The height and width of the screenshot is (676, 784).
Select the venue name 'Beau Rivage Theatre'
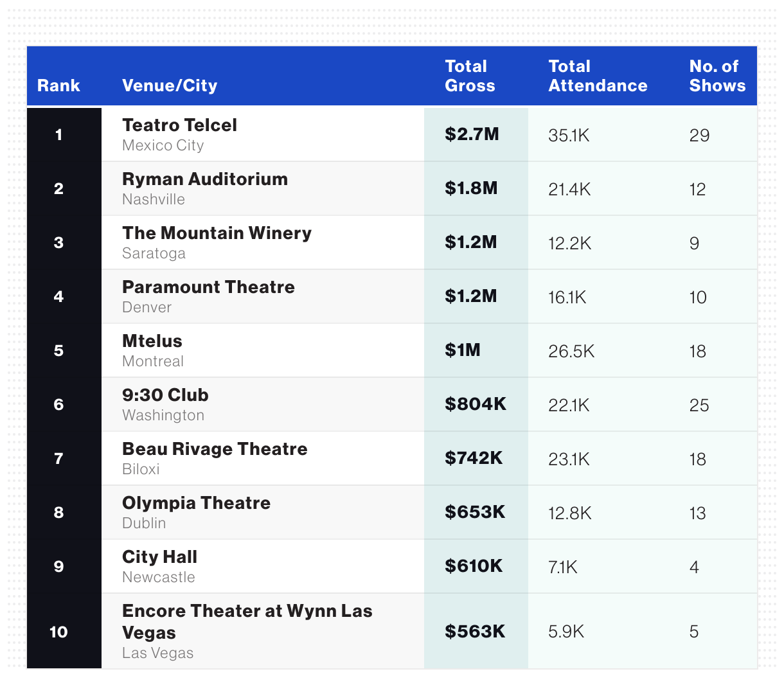(x=215, y=449)
